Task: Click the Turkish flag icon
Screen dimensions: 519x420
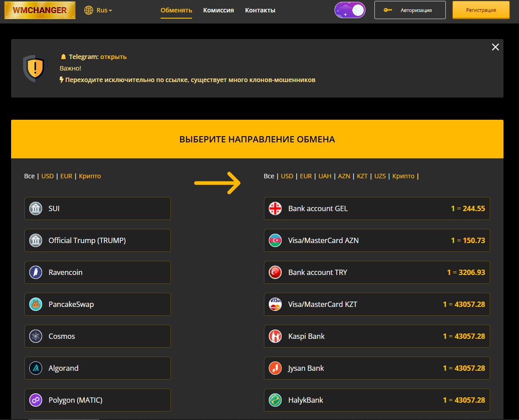Action: 275,272
